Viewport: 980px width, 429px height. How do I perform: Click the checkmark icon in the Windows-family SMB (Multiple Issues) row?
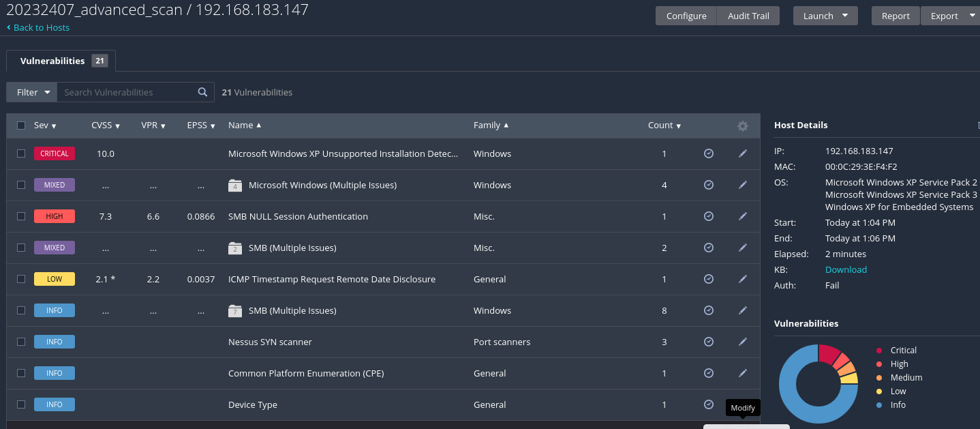click(709, 310)
